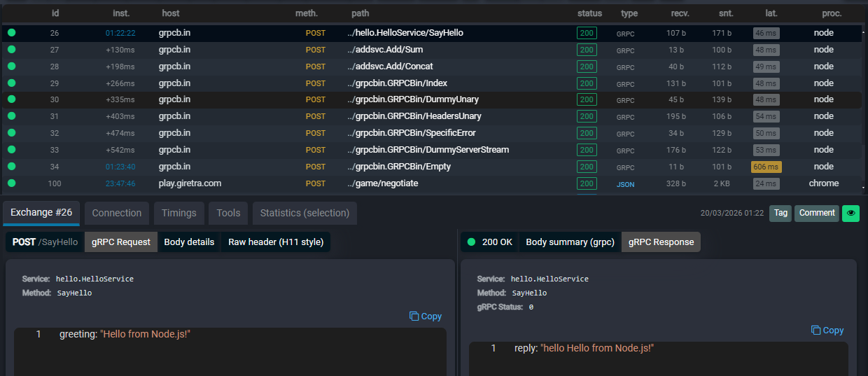Select the Body summary (grpc) sub-tab
The height and width of the screenshot is (376, 868).
coord(570,242)
